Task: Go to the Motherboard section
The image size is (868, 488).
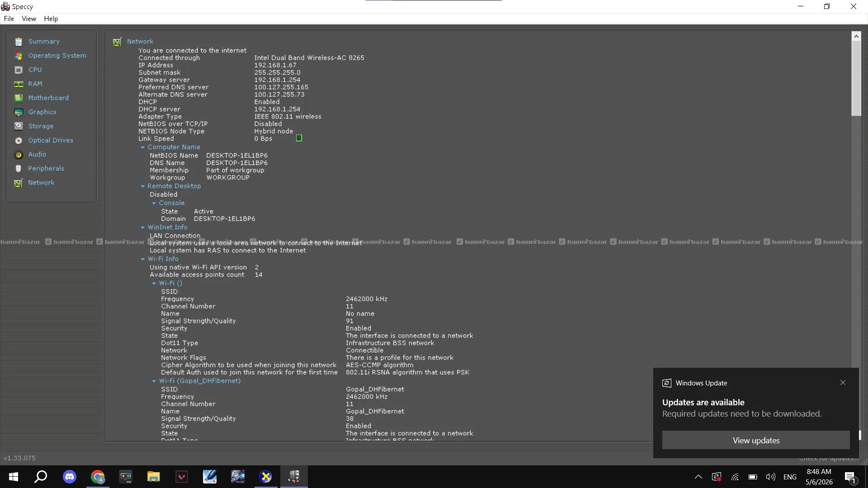Action: pos(49,98)
